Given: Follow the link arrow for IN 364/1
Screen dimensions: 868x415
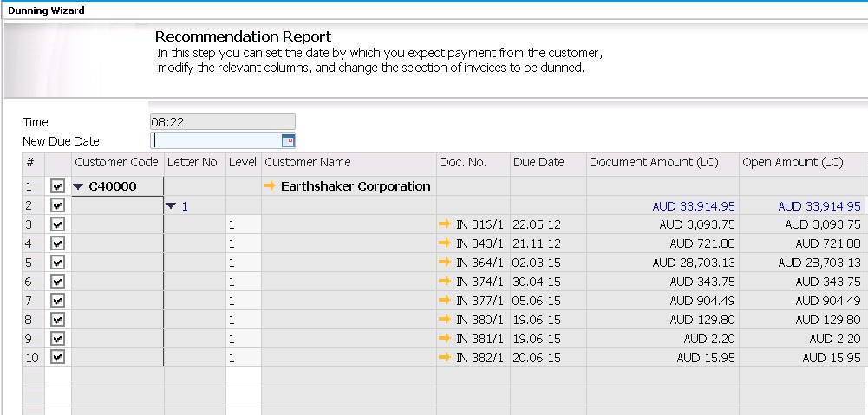Looking at the screenshot, I should (x=446, y=263).
